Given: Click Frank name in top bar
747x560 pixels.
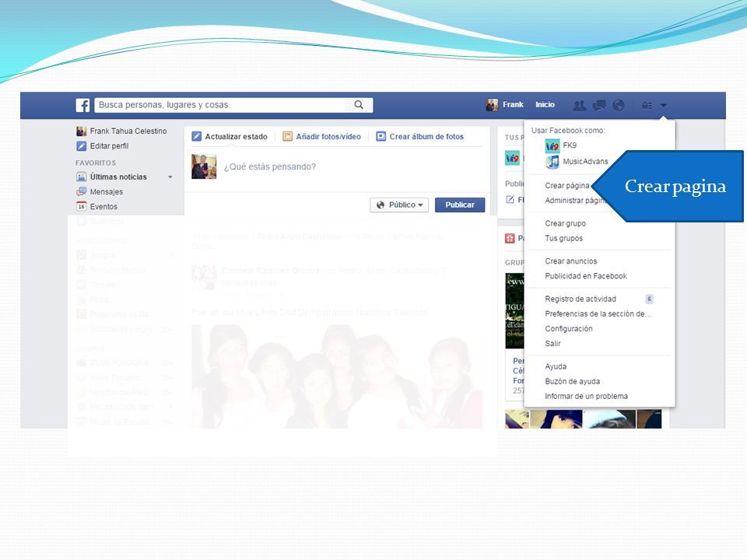Looking at the screenshot, I should [513, 105].
